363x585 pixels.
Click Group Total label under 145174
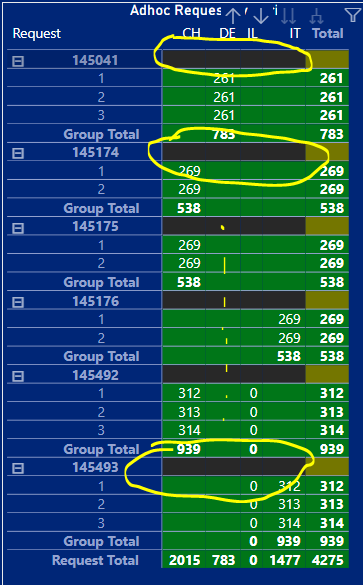tap(101, 208)
